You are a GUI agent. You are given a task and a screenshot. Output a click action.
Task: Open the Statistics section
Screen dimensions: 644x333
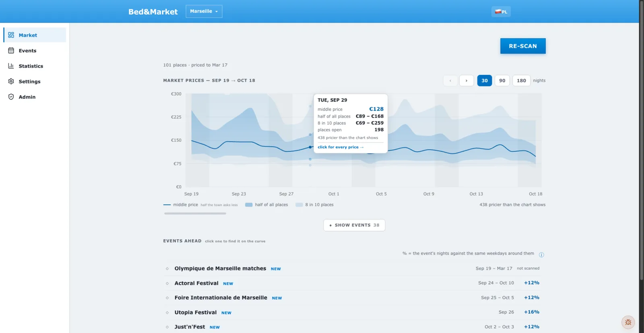[x=35, y=66]
